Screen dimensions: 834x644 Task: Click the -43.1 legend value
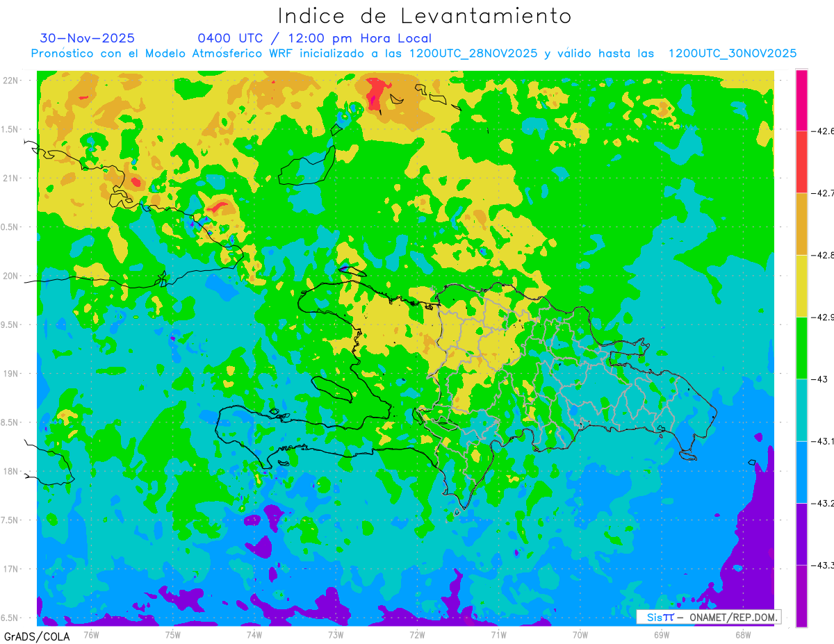pyautogui.click(x=824, y=441)
